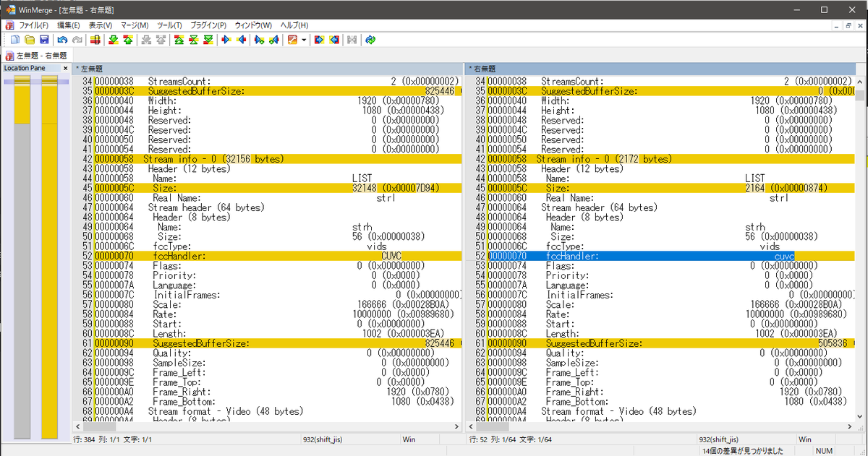
Task: Copy all differences to the left
Action: [333, 39]
